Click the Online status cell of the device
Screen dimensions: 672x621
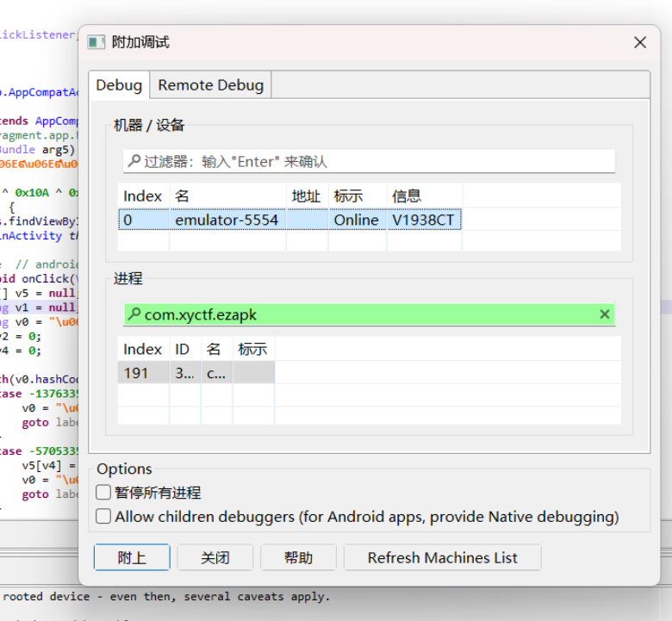356,220
